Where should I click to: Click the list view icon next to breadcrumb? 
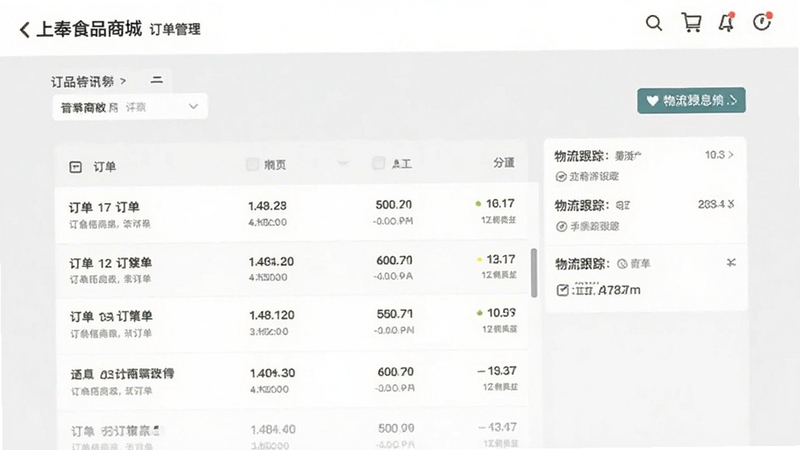click(157, 80)
